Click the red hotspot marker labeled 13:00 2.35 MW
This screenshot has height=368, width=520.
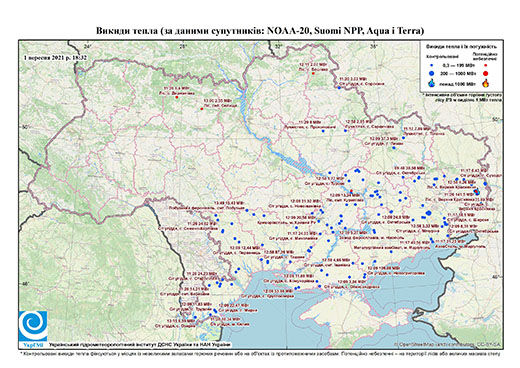pos(202,109)
